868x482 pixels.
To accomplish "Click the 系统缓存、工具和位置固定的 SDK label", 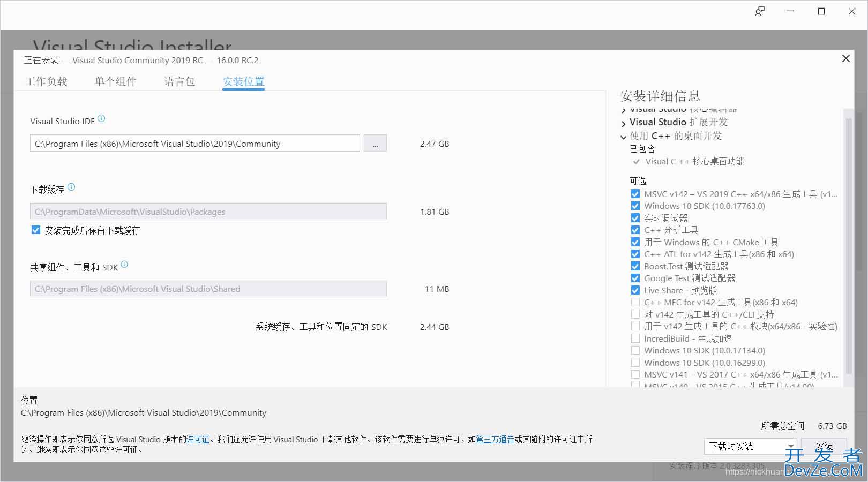I will [321, 327].
